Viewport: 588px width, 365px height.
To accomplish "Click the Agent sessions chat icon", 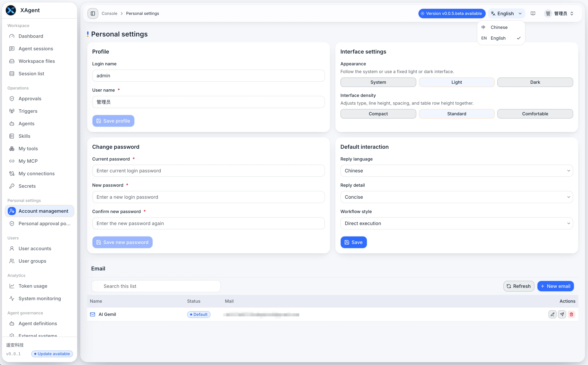I will [12, 49].
